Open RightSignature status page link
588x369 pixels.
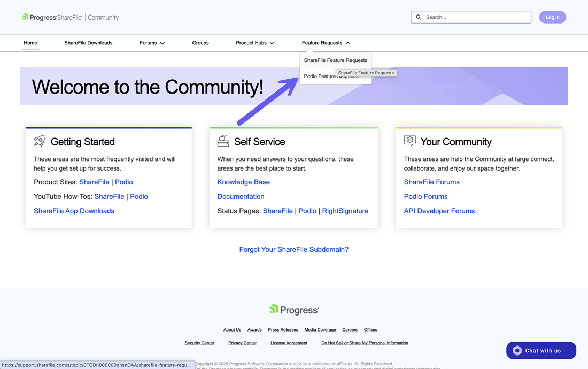tap(345, 211)
